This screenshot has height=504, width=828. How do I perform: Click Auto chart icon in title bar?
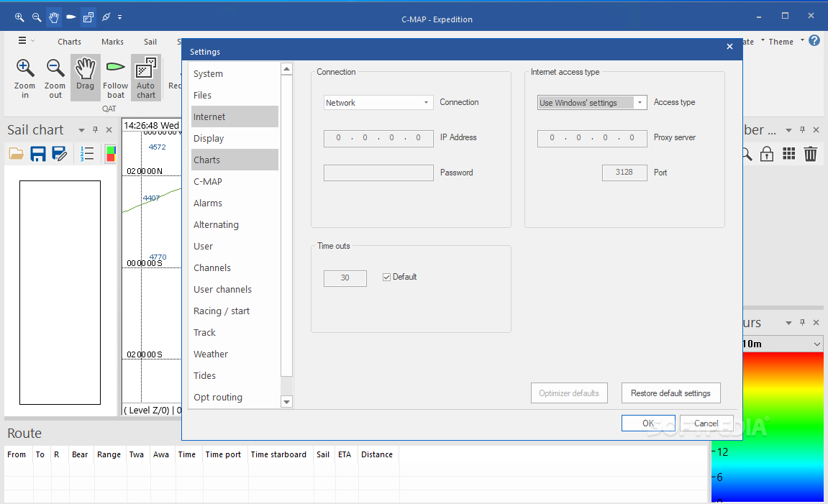pos(88,17)
